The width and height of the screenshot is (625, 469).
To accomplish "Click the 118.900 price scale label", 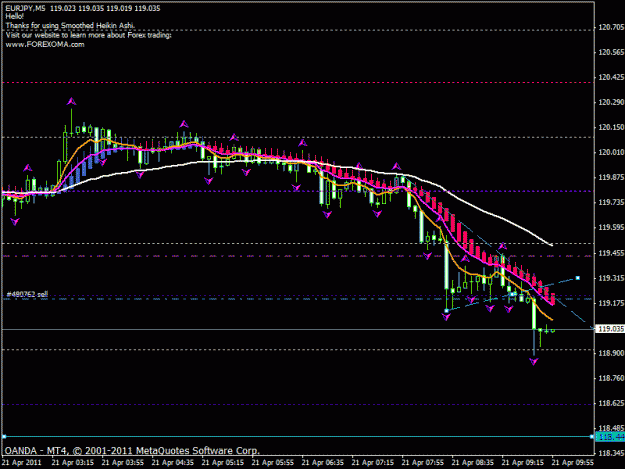I will tap(611, 353).
